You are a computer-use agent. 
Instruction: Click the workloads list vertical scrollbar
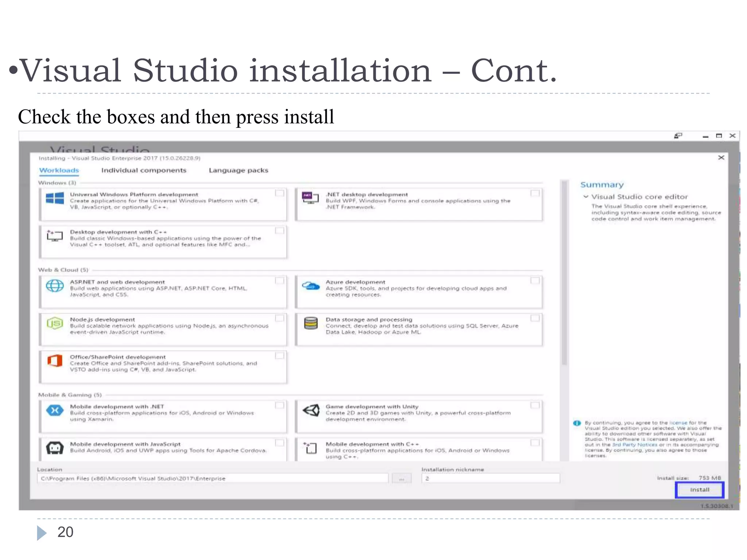click(x=565, y=273)
